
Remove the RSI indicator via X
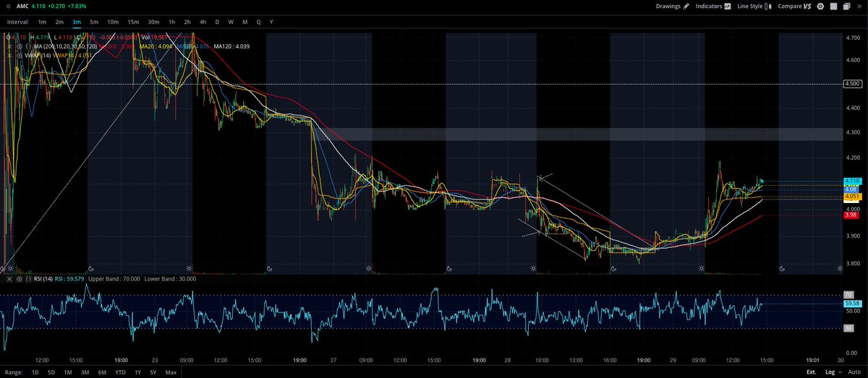pos(9,279)
